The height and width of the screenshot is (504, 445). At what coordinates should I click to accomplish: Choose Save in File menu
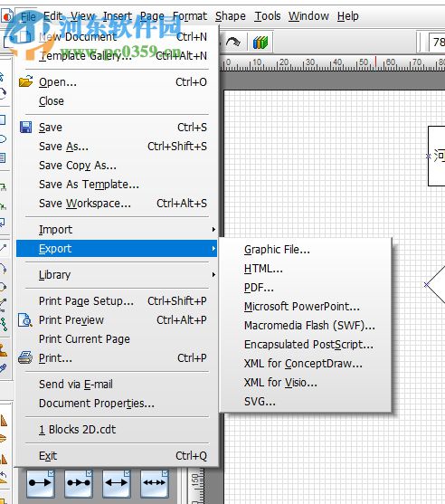117,128
